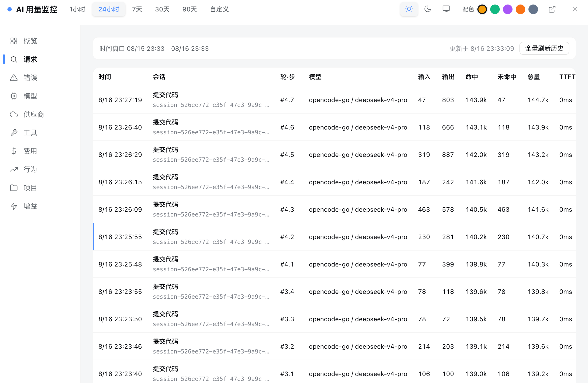Pick the purple accent color swatch
This screenshot has width=588, height=383.
(x=507, y=9)
